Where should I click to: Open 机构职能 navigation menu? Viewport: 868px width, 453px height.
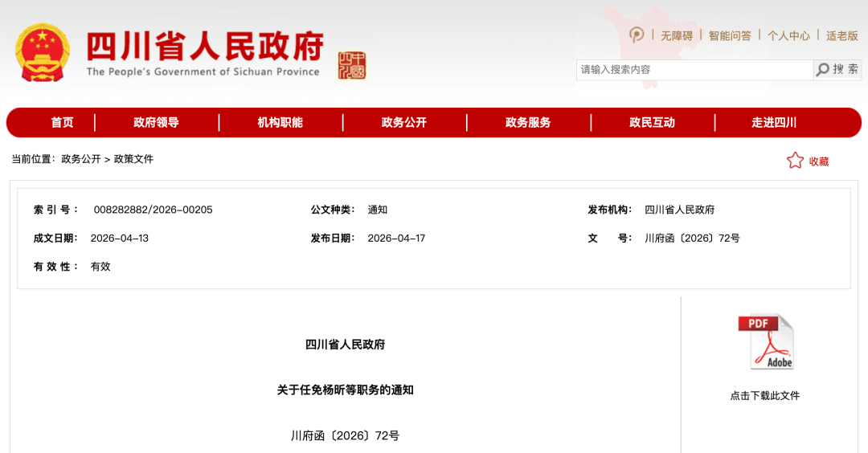coord(280,123)
